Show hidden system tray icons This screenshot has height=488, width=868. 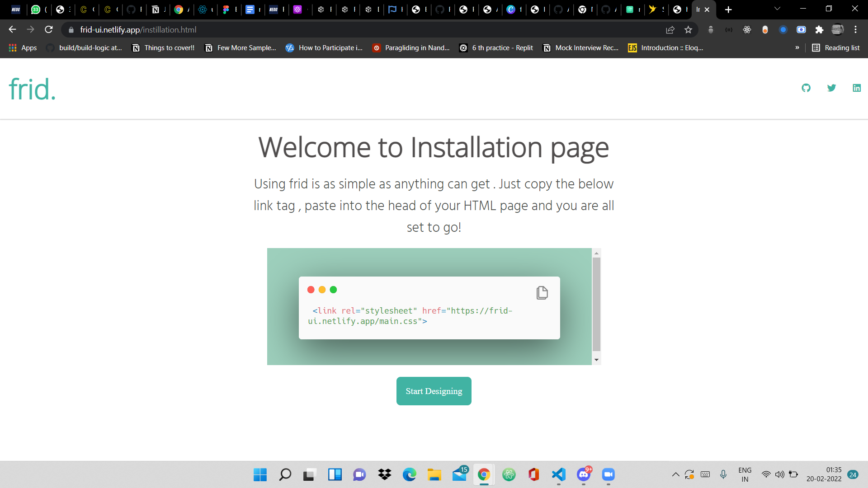pos(675,474)
